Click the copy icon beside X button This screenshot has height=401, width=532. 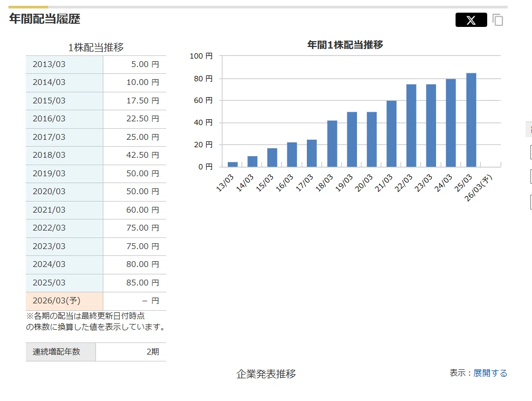(x=498, y=20)
